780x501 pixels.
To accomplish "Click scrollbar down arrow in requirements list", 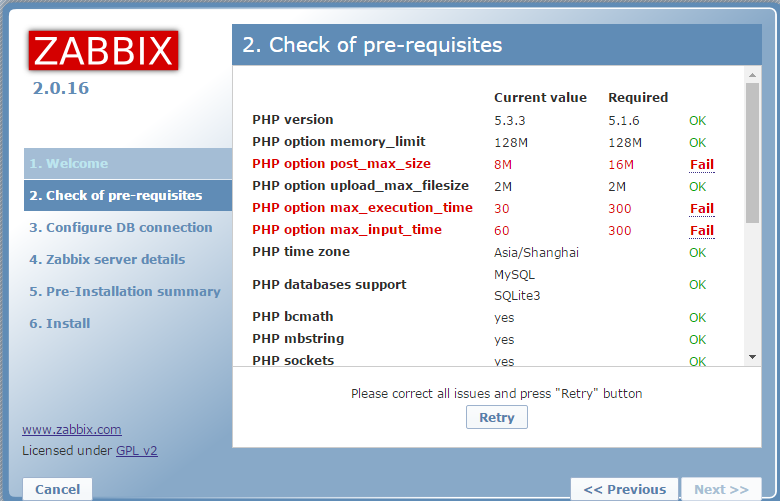I will [752, 357].
